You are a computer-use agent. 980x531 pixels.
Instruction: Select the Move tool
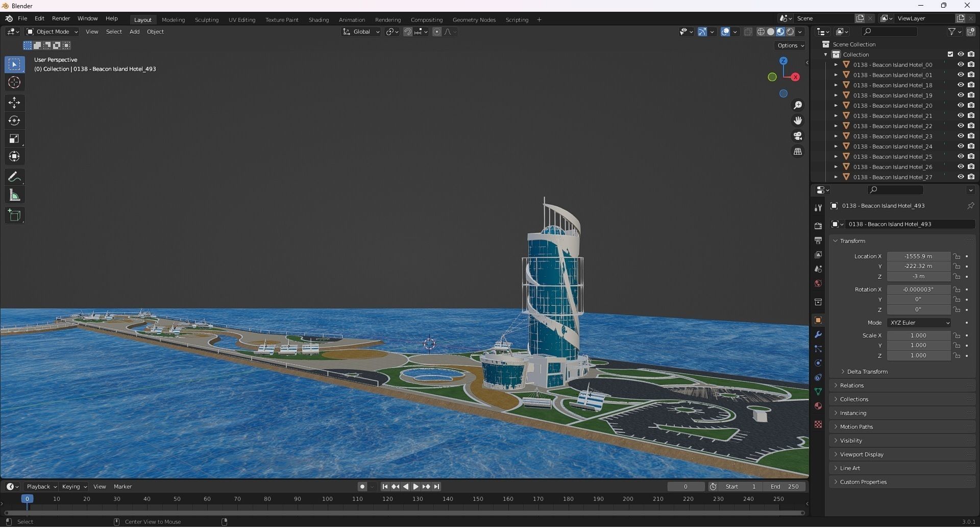point(14,103)
